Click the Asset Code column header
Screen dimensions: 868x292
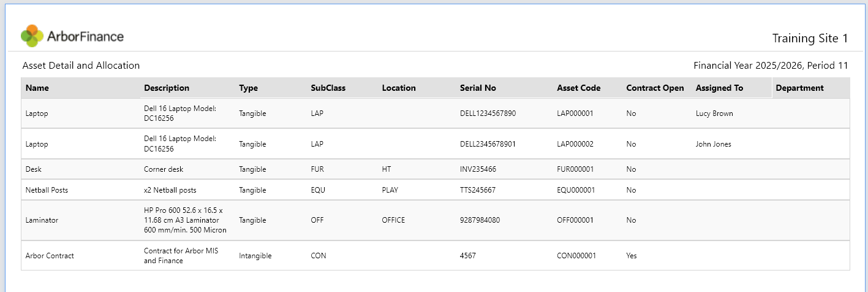579,88
